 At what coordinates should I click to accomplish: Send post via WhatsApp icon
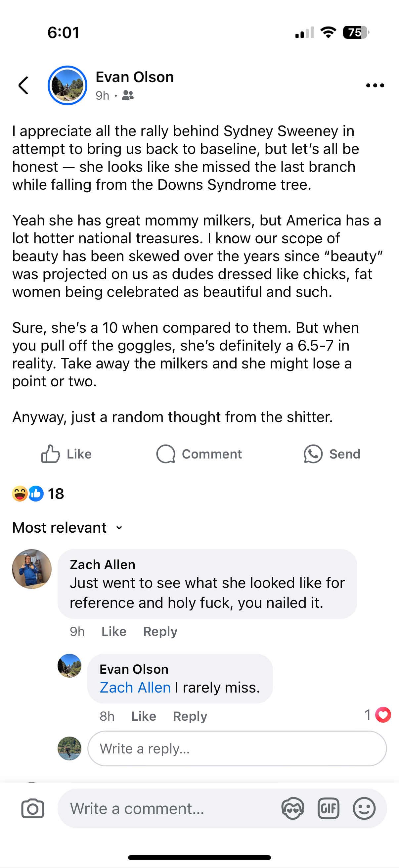point(332,454)
